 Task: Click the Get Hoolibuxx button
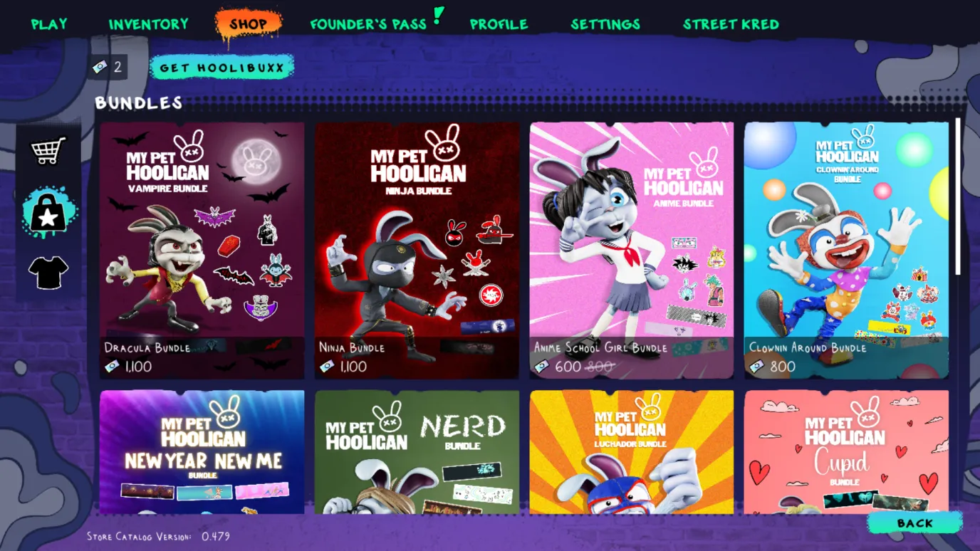pos(222,68)
